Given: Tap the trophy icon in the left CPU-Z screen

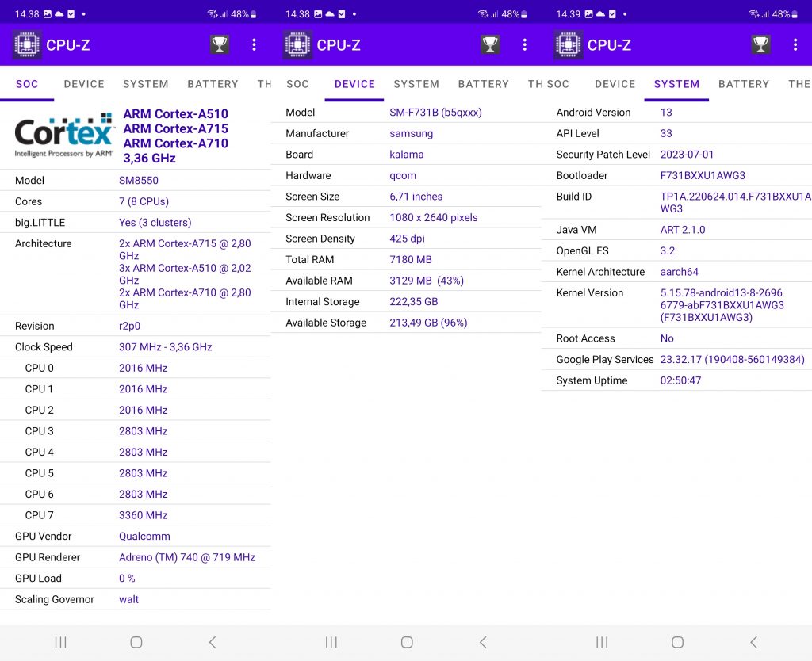Looking at the screenshot, I should (x=220, y=44).
